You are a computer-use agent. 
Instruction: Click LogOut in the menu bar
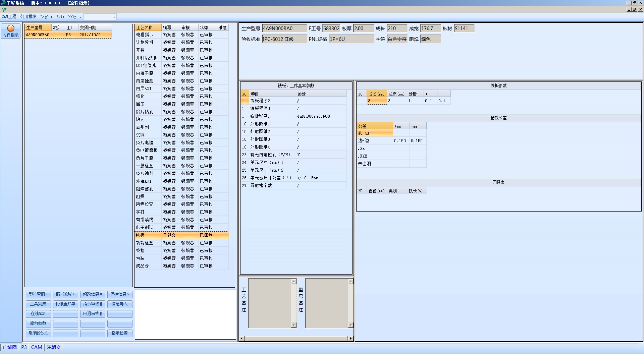46,17
